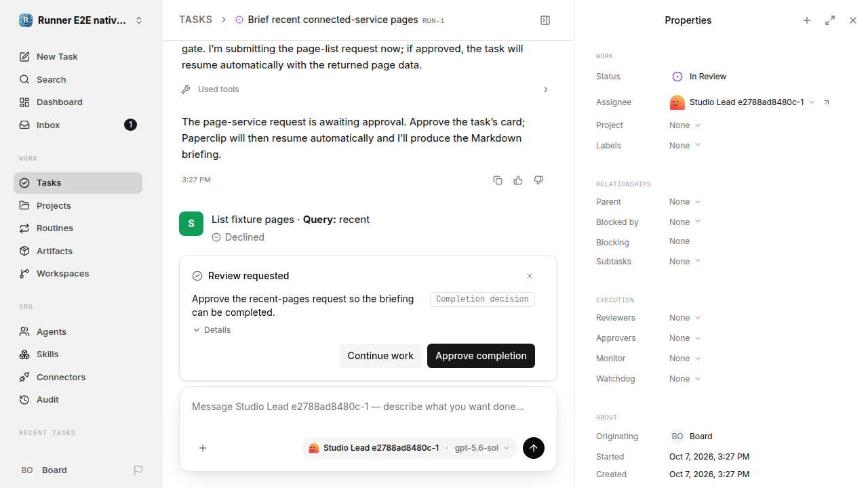Open the Project None dropdown

coord(685,125)
